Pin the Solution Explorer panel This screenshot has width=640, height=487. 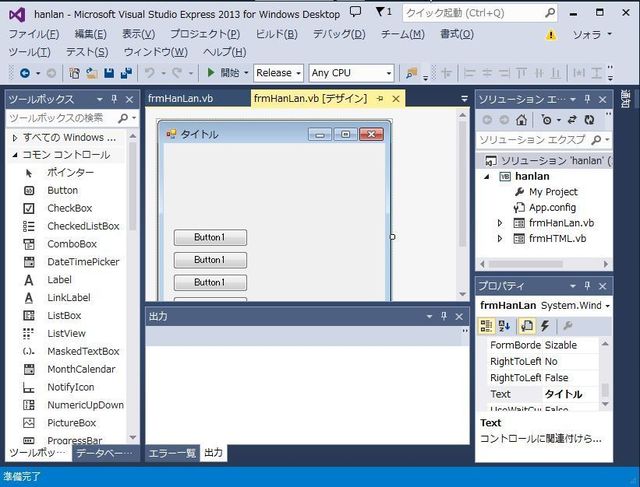(587, 99)
